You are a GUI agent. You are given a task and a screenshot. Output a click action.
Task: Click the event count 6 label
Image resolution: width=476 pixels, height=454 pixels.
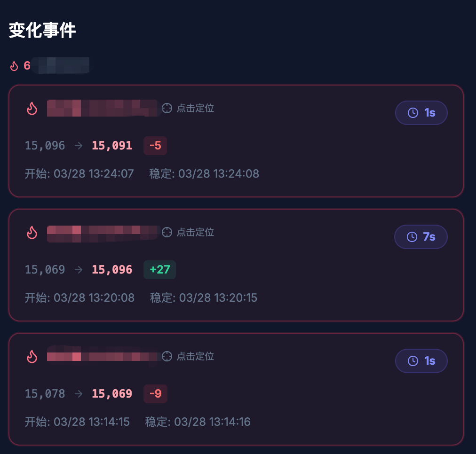(27, 66)
